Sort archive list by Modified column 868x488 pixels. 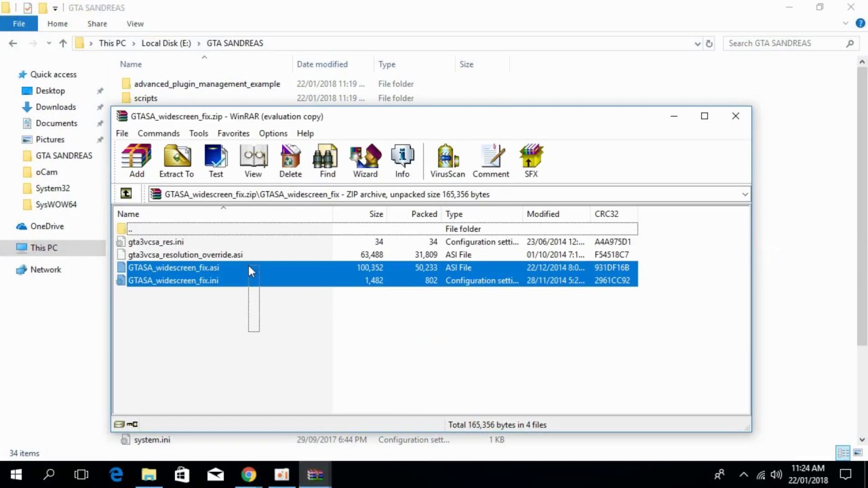coord(556,214)
